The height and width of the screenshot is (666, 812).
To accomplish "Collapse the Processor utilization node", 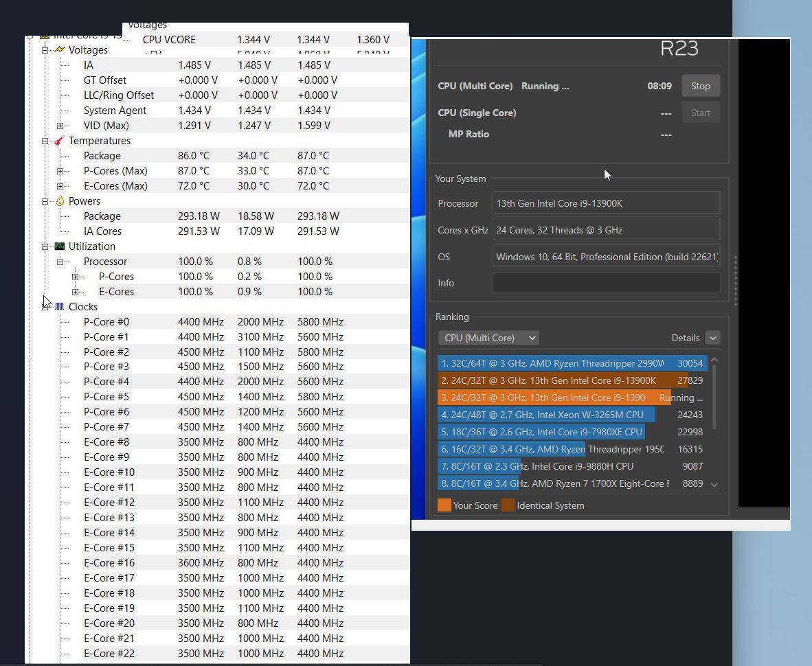I will point(60,262).
